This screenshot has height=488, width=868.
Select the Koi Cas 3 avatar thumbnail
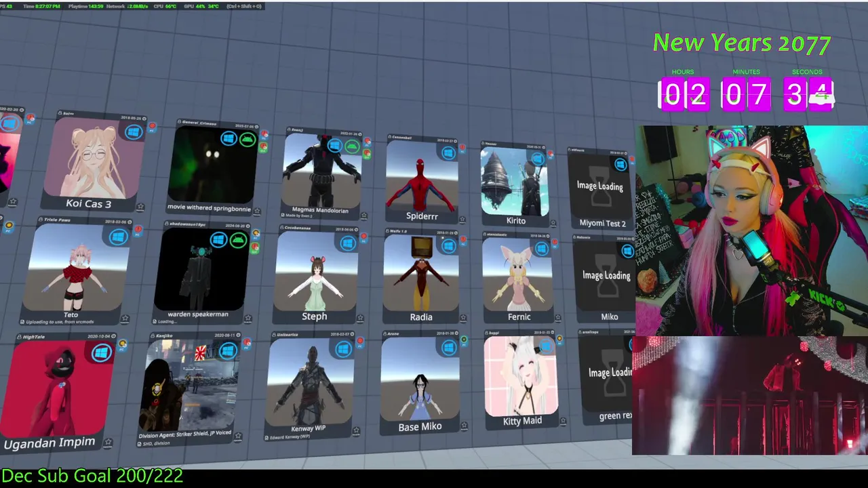pyautogui.click(x=94, y=157)
